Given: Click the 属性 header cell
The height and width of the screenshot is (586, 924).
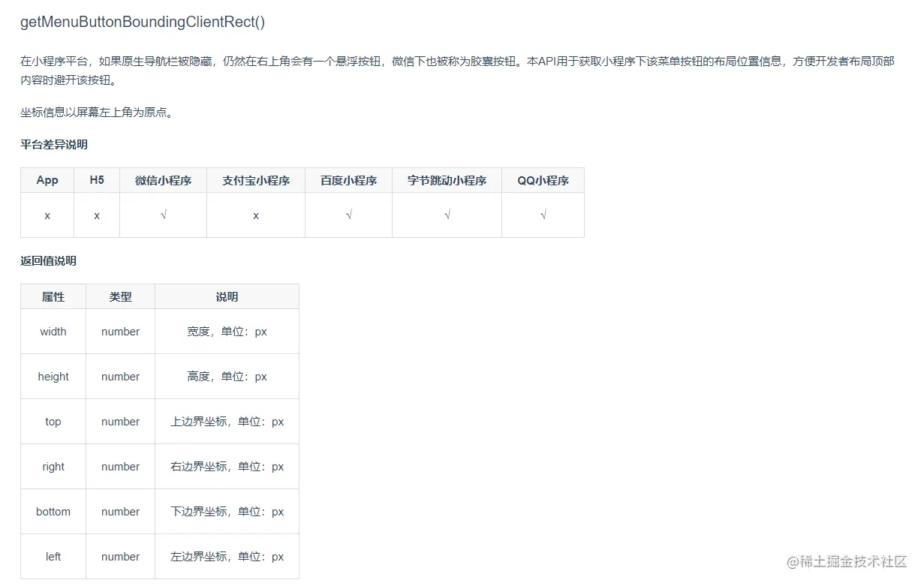Looking at the screenshot, I should 53,296.
